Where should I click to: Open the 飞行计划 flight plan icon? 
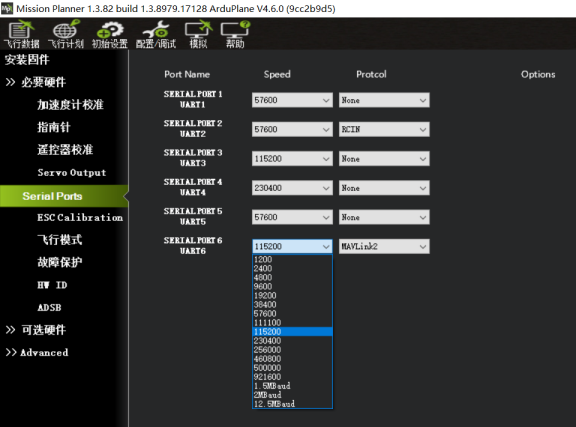(x=66, y=34)
